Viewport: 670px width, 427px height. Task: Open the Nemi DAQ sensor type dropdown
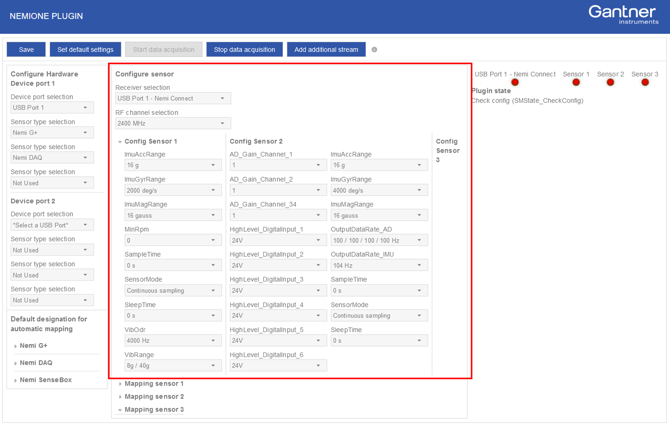52,158
